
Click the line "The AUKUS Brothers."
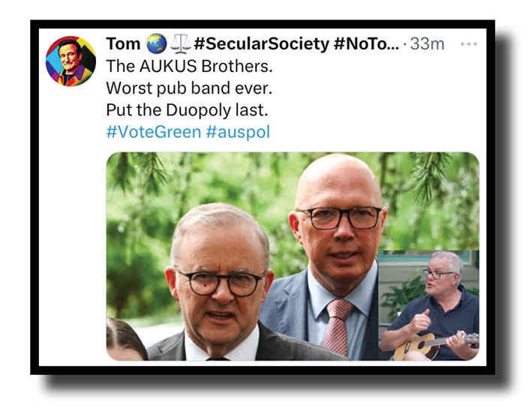189,66
